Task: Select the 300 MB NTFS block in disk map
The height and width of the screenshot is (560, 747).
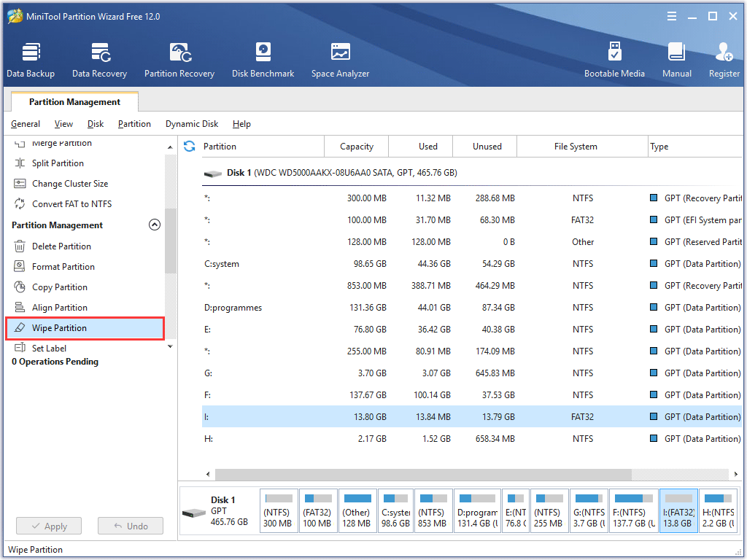Action: 279,511
